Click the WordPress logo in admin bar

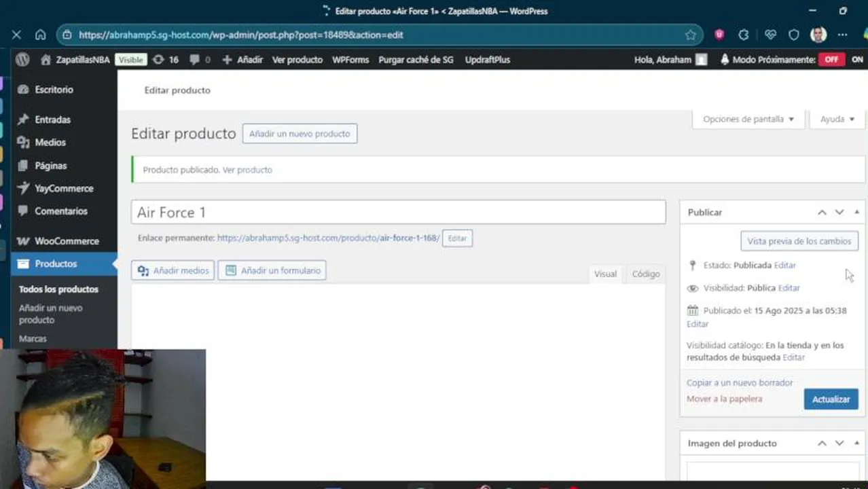(x=22, y=60)
